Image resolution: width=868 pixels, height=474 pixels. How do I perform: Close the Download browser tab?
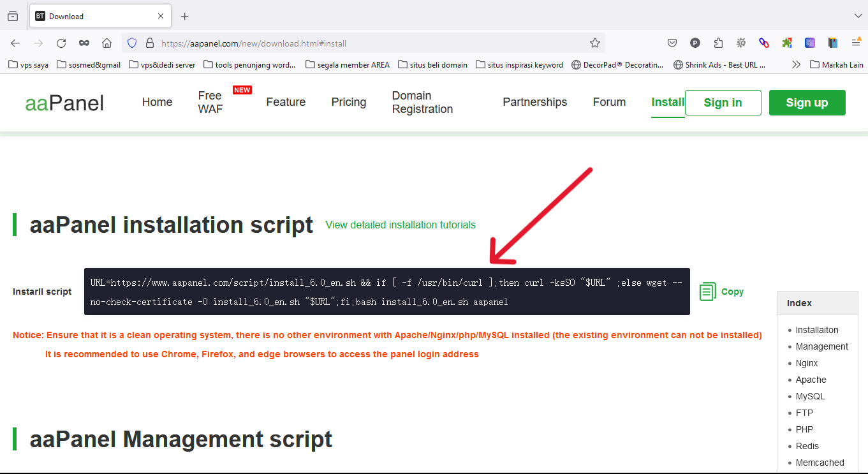161,16
